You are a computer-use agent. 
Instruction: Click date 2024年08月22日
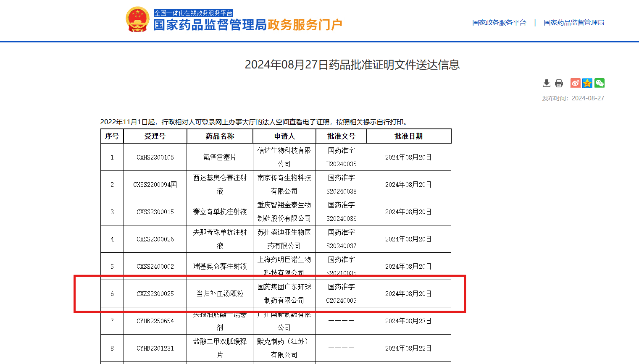click(x=408, y=348)
